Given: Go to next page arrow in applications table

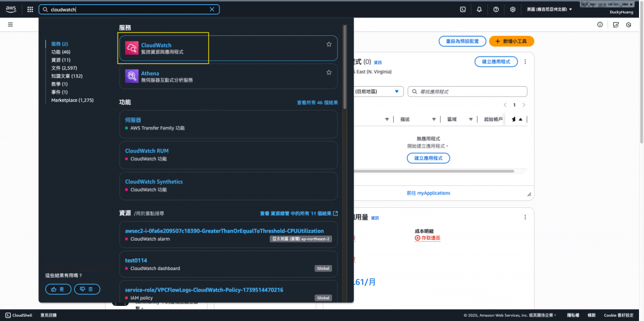Looking at the screenshot, I should pos(524,105).
